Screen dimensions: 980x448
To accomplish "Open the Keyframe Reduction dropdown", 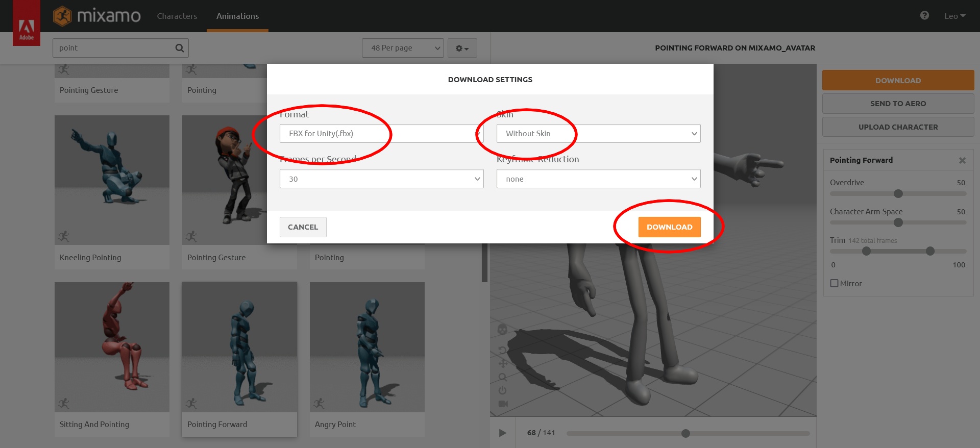I will click(598, 179).
